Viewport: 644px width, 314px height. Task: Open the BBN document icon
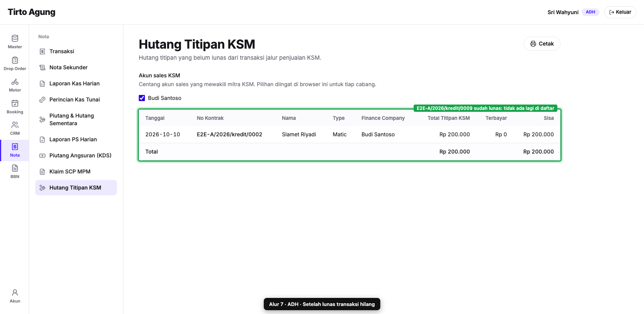pos(15,168)
